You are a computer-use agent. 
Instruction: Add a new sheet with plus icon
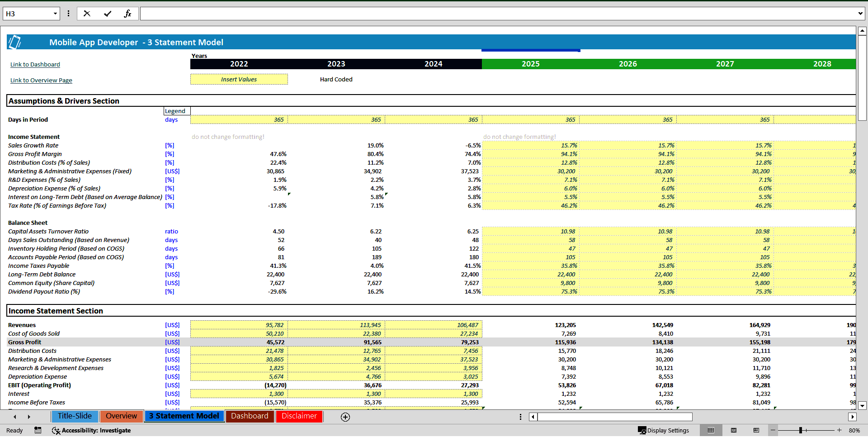tap(345, 417)
